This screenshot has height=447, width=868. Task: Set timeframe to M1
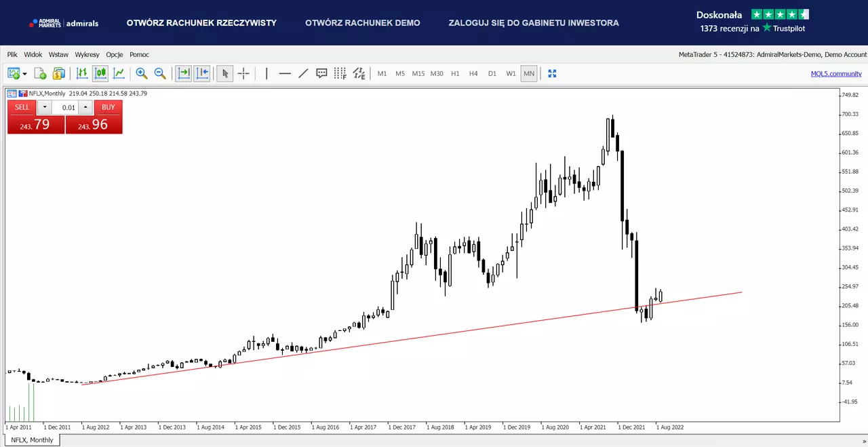pos(382,73)
